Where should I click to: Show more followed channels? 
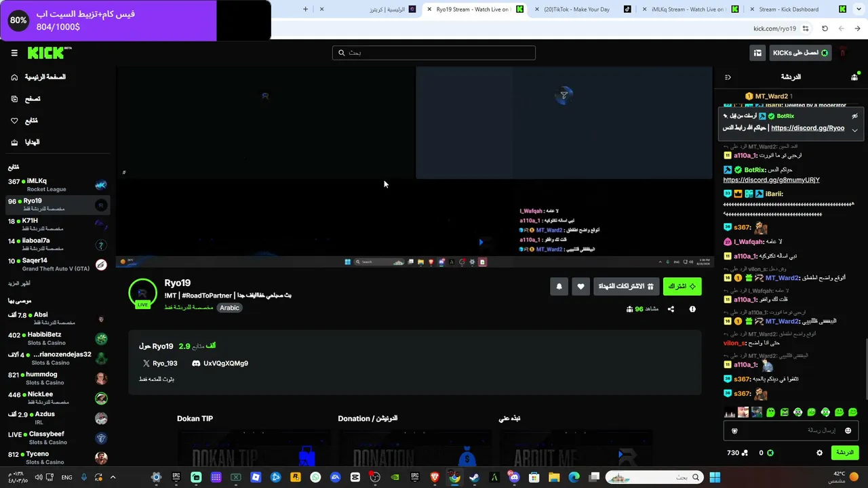click(19, 283)
